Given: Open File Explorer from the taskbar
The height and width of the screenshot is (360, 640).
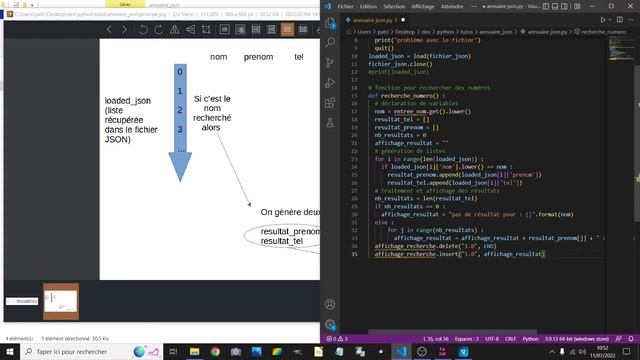Looking at the screenshot, I should pyautogui.click(x=195, y=351).
